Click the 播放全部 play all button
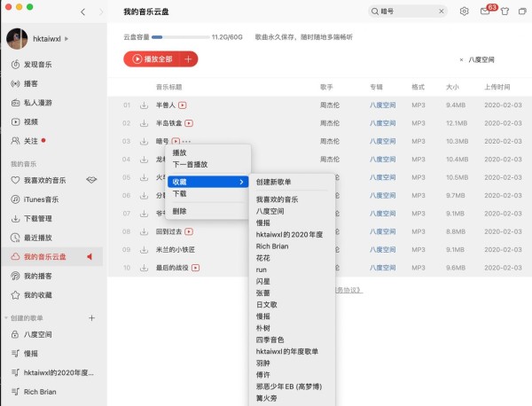The image size is (532, 406). 153,59
